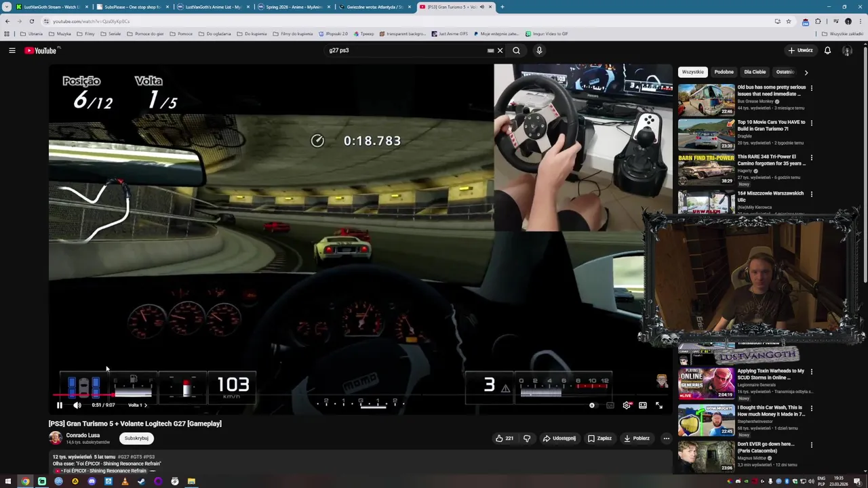
Task: Open options for Top 10 Movie Cars video
Action: 811,123
